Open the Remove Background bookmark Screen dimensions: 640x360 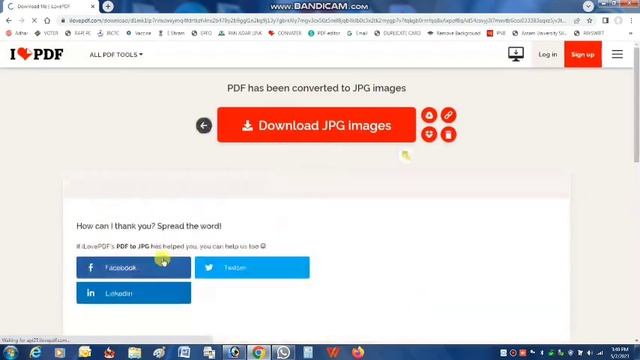click(x=454, y=33)
